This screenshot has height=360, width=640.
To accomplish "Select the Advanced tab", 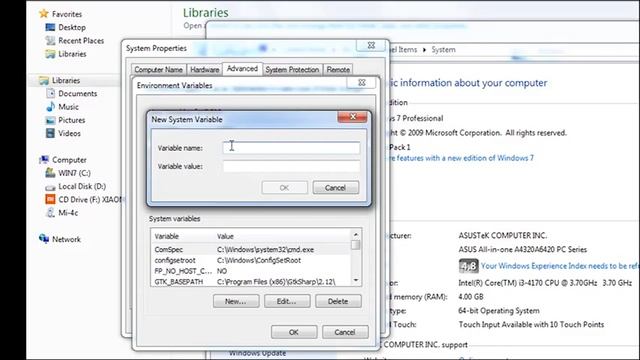I will point(242,69).
